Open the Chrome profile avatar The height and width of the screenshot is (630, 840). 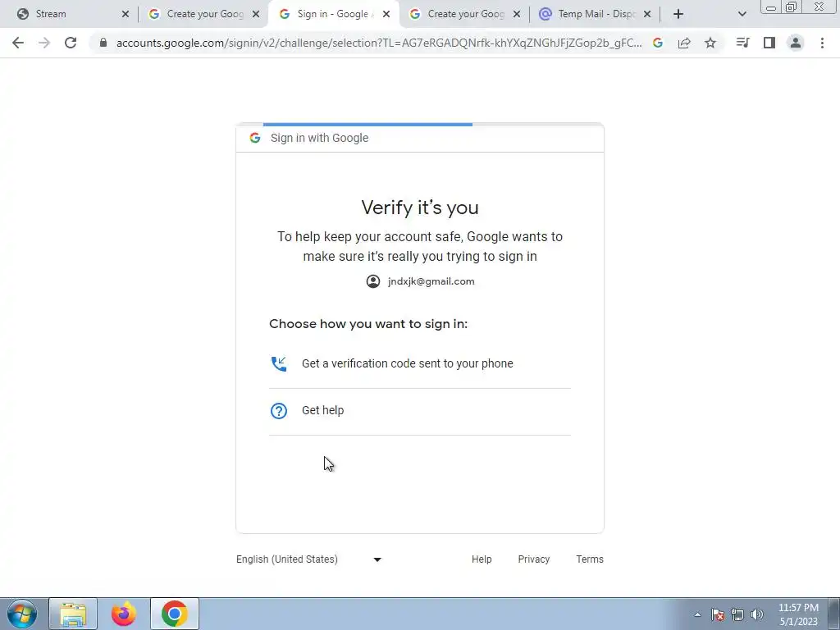[x=796, y=43]
